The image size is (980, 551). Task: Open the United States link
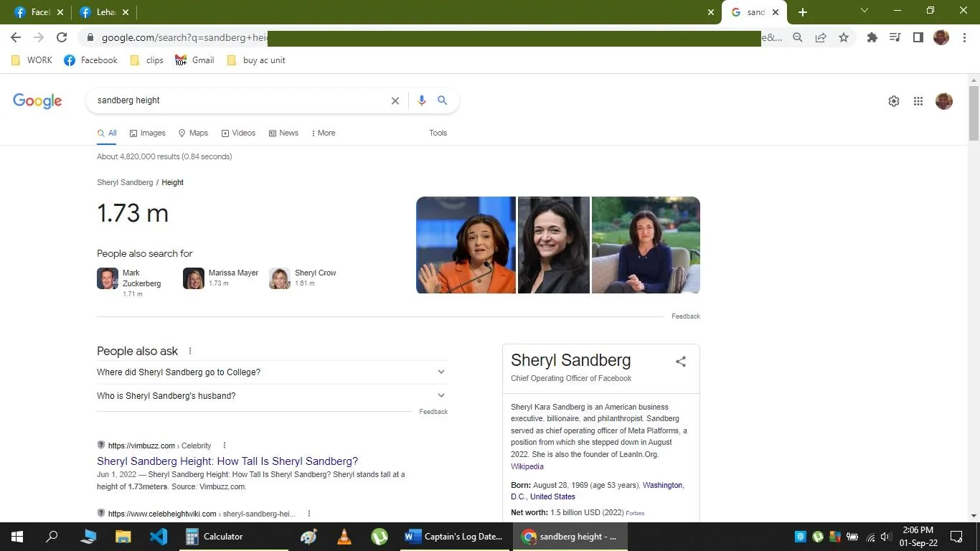(552, 496)
